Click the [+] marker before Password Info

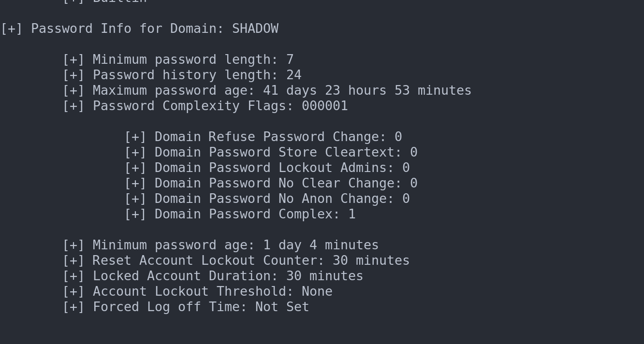pyautogui.click(x=12, y=29)
